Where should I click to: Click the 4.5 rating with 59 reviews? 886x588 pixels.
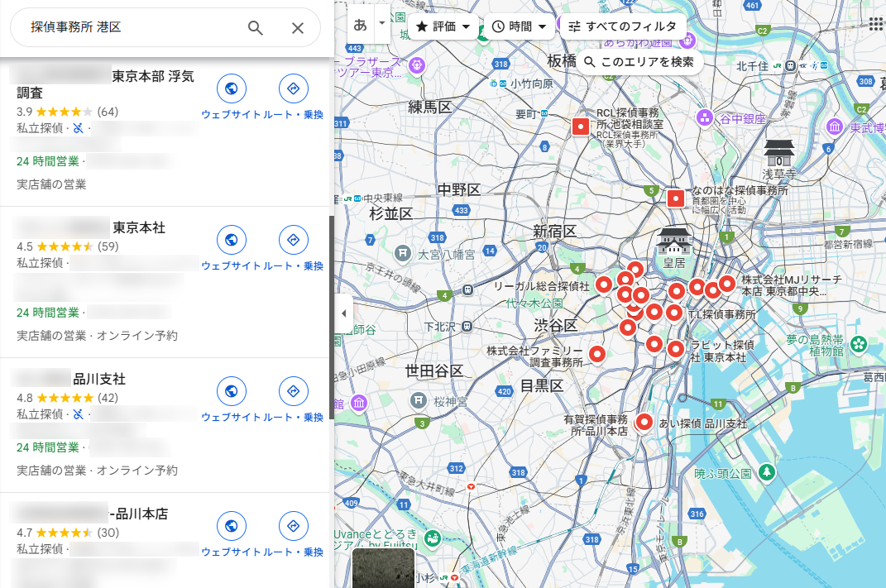67,246
